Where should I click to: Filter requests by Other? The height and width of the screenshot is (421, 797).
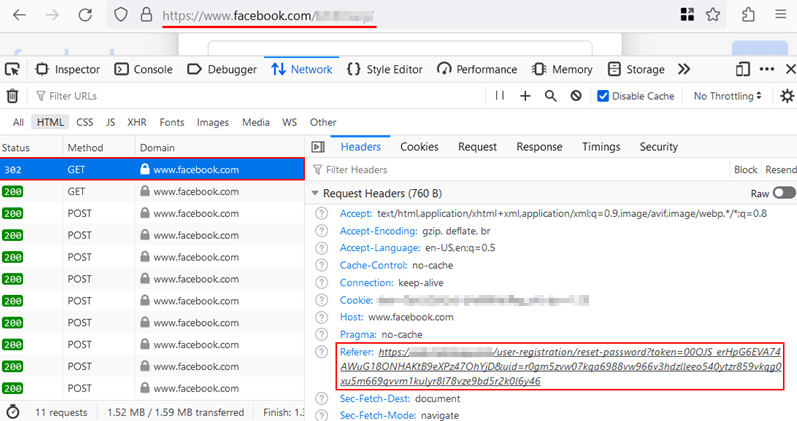[323, 122]
